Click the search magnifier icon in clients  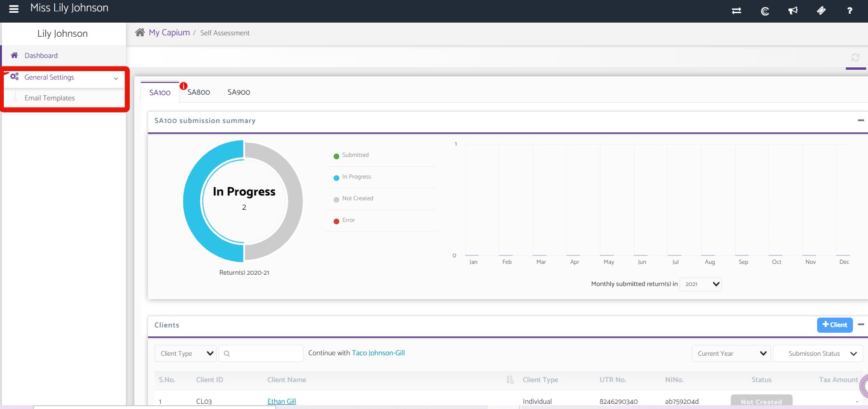click(x=227, y=353)
